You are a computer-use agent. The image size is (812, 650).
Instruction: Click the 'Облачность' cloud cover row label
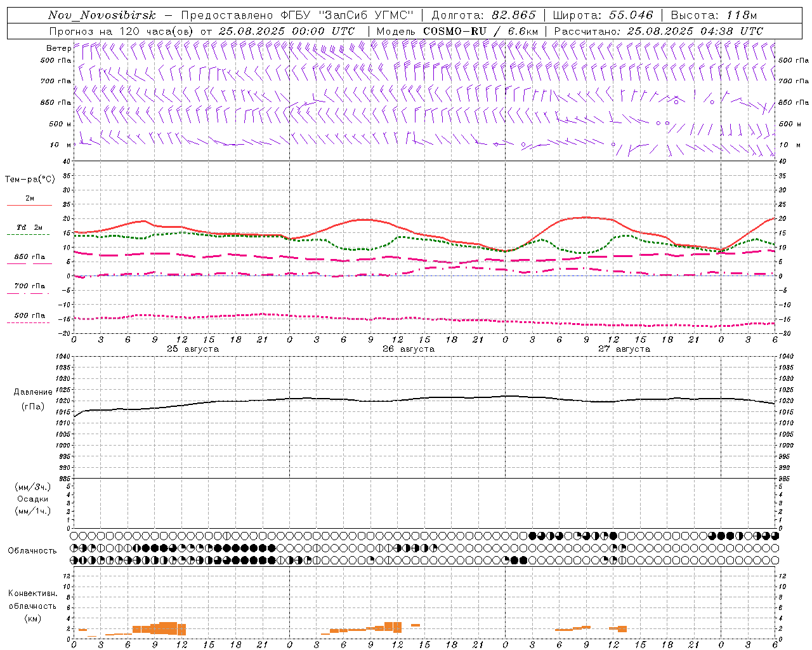coord(32,550)
